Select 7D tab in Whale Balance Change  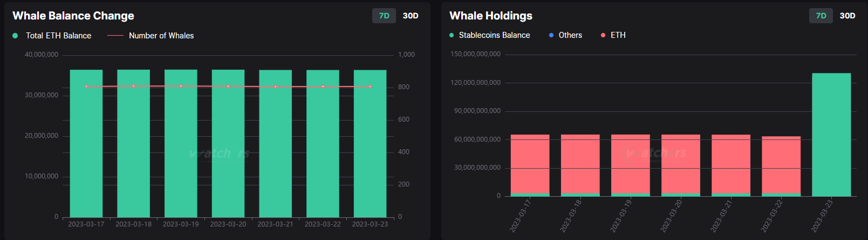coord(384,16)
